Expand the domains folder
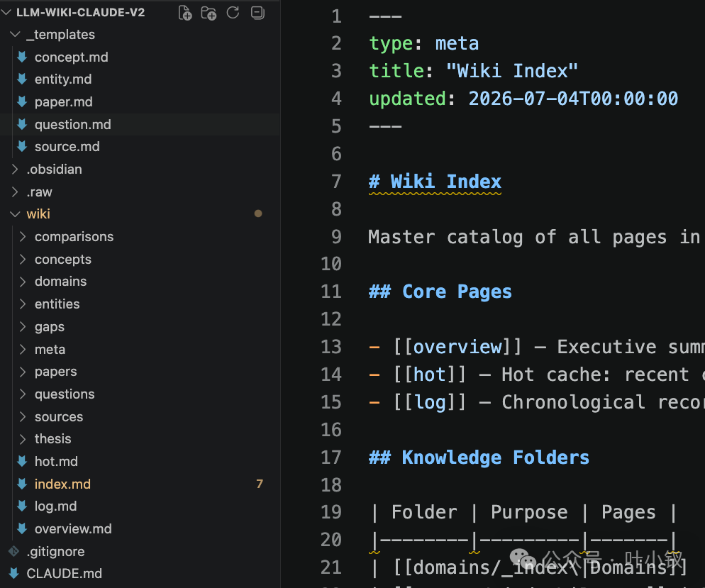This screenshot has width=705, height=588. tap(23, 282)
